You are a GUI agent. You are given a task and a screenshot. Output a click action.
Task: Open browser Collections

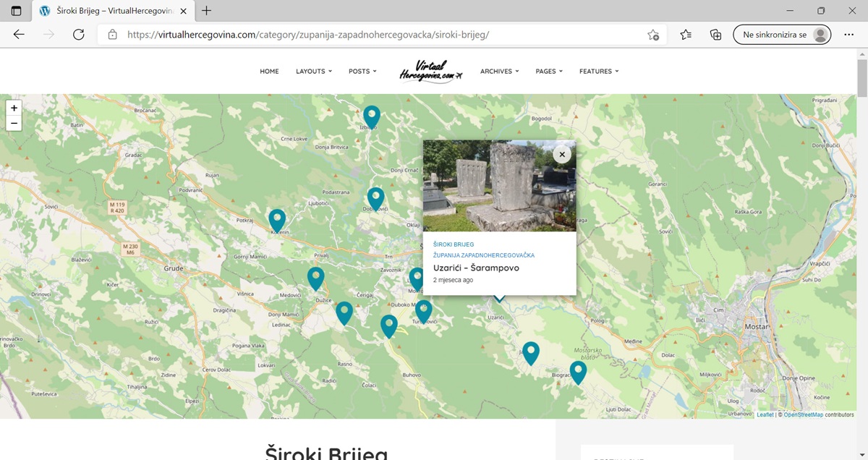click(x=716, y=35)
